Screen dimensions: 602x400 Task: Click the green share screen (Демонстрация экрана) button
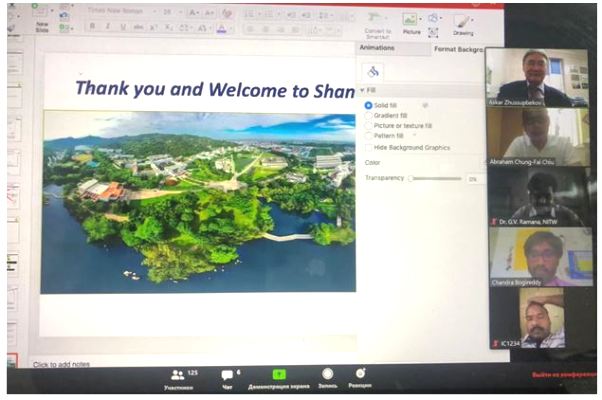tap(279, 379)
